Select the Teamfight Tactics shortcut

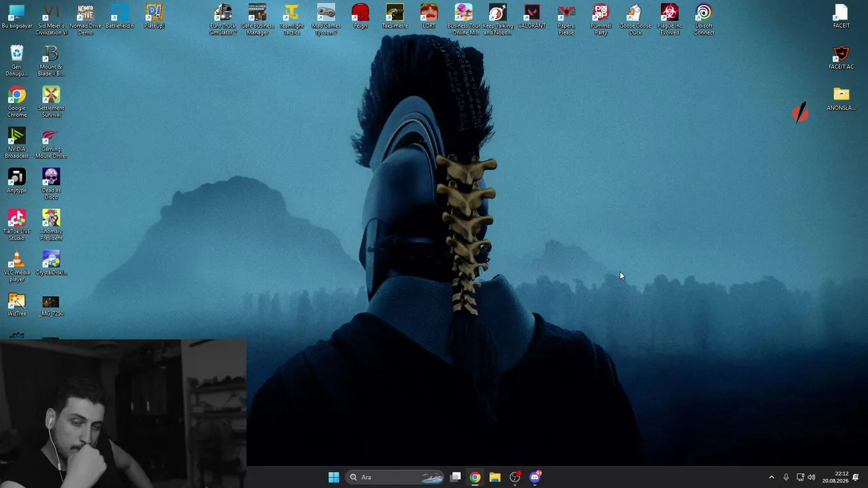292,19
